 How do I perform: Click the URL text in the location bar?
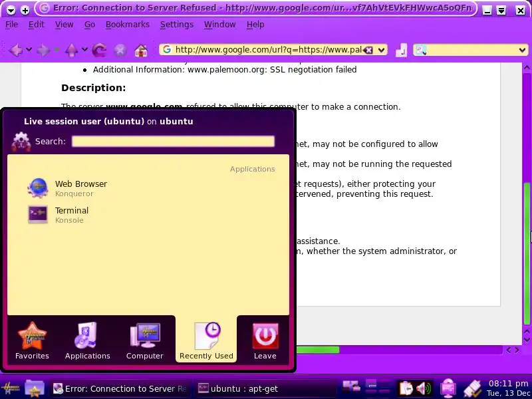point(268,50)
